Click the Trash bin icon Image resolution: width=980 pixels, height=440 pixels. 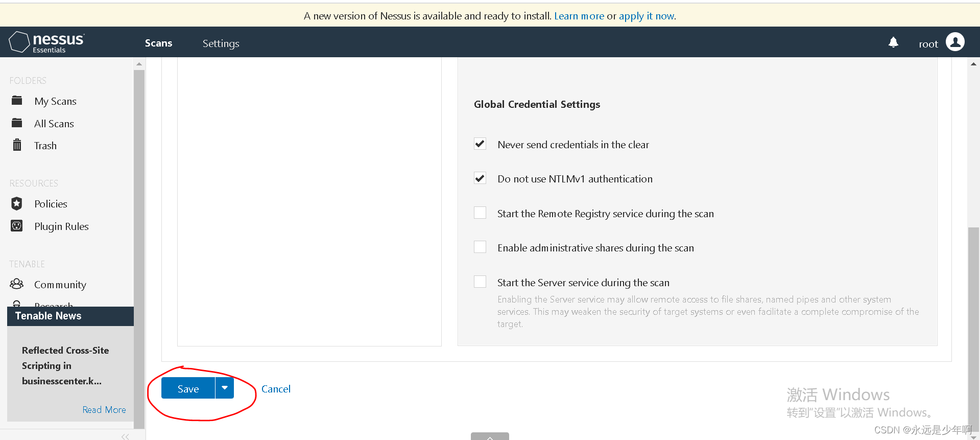(x=17, y=145)
